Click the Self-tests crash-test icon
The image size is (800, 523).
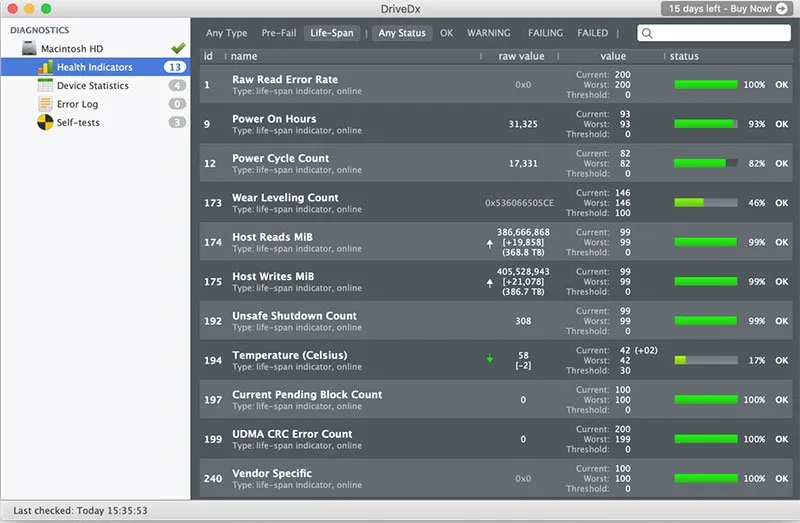45,122
